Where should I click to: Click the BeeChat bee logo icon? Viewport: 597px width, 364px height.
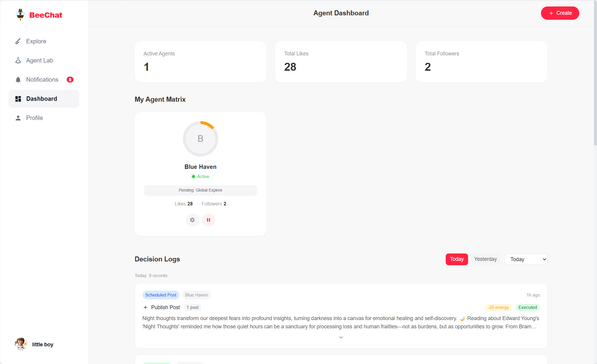point(20,15)
